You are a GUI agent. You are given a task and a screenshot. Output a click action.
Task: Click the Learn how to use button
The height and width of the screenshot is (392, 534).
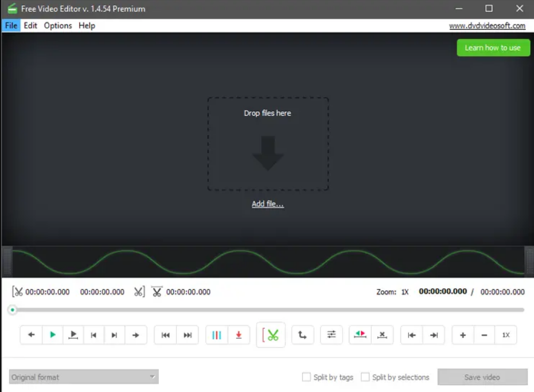[493, 48]
